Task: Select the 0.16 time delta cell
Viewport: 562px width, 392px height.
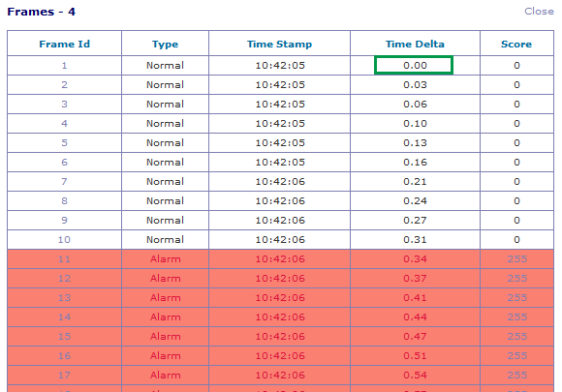Action: [x=415, y=163]
